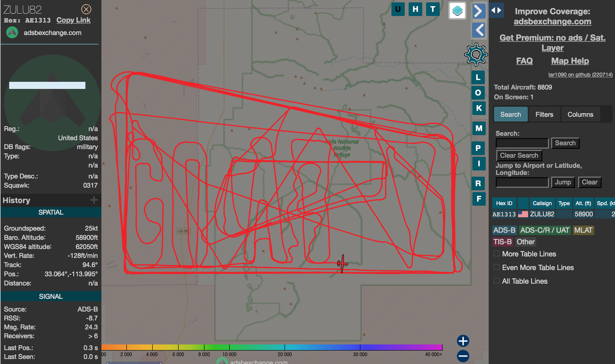
Task: Enable All Table Lines checkbox
Action: [x=496, y=281]
